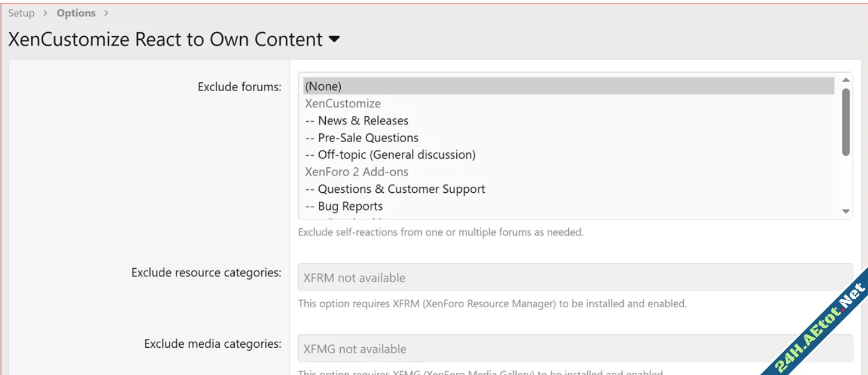Select "(None)" in Exclude forums list
Image resolution: width=868 pixels, height=375 pixels.
(x=323, y=86)
